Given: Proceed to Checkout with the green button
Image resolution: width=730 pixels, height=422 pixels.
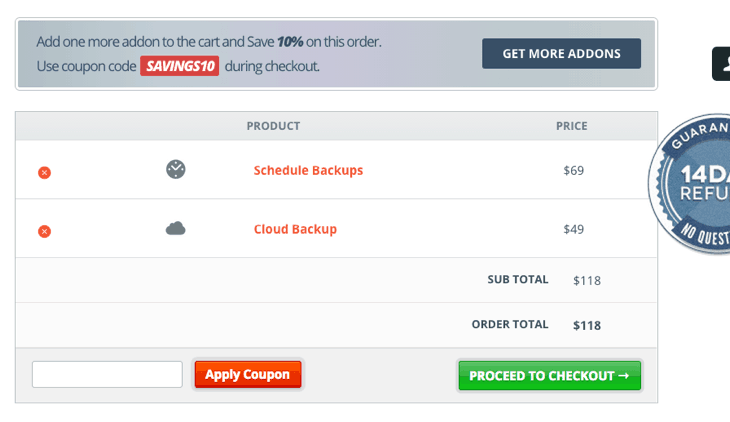Looking at the screenshot, I should [549, 376].
